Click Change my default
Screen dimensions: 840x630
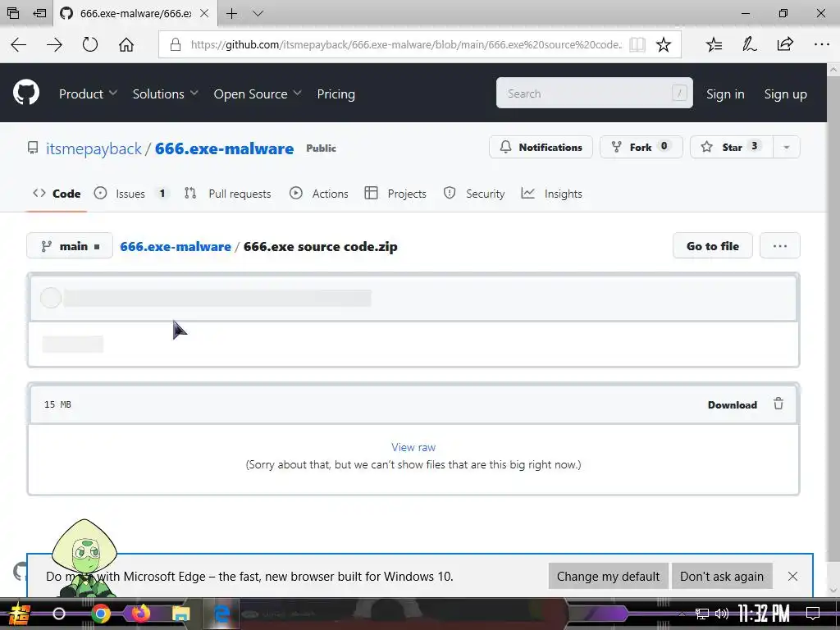[x=608, y=577]
